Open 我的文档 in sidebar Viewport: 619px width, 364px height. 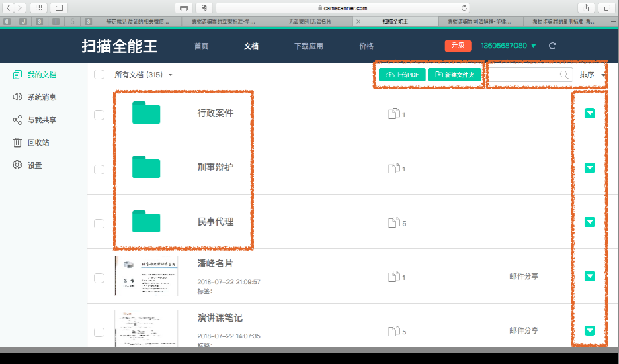click(x=35, y=75)
